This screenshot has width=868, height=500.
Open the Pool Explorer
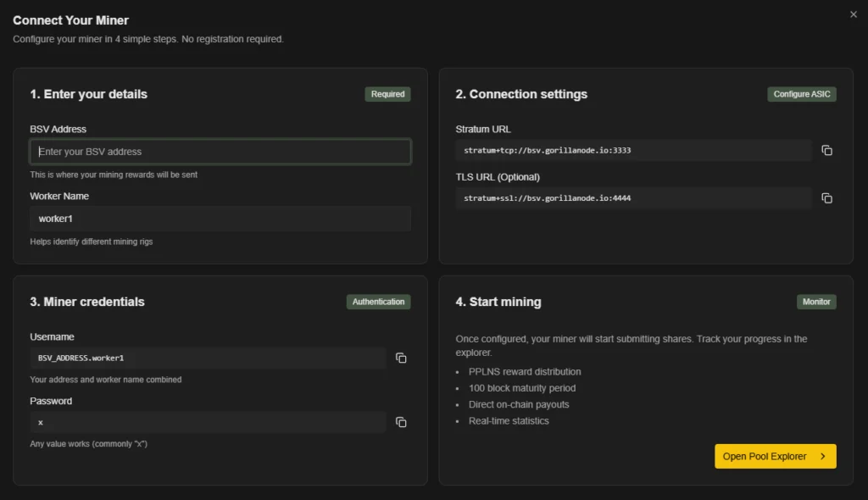point(767,456)
